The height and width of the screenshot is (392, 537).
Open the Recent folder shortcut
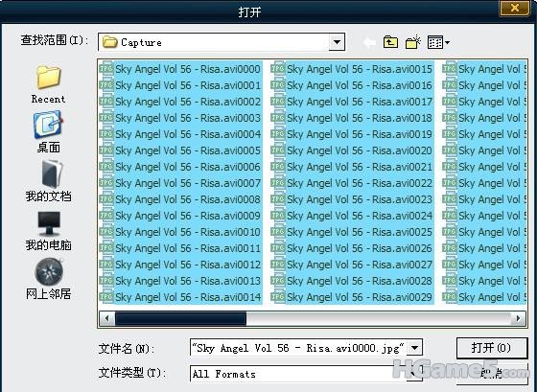48,84
